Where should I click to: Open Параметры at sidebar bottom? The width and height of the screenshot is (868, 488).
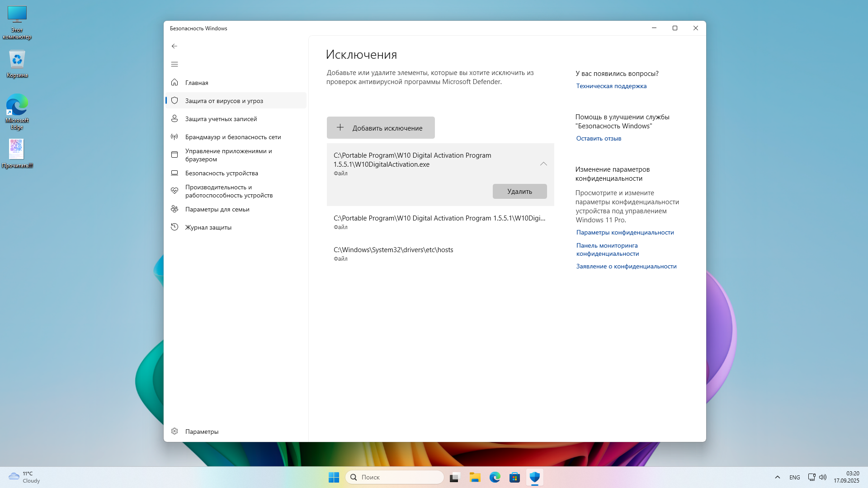pos(236,432)
